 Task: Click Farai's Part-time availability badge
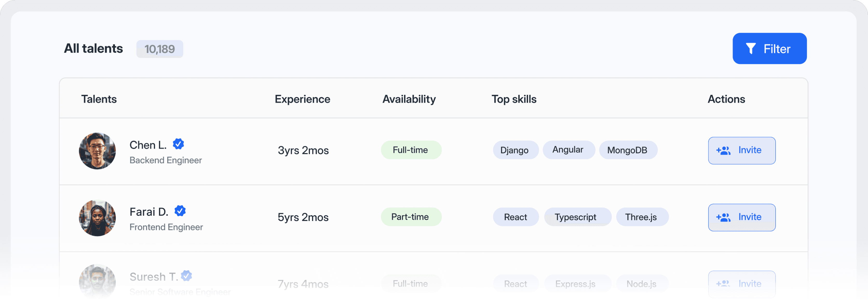click(x=410, y=217)
